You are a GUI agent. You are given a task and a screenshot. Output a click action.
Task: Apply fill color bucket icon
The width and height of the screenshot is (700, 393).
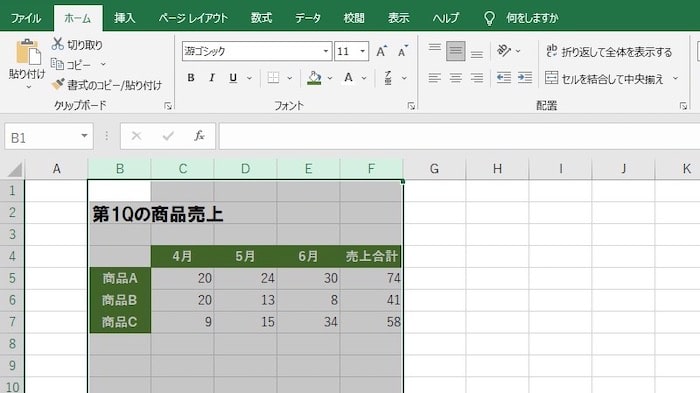[314, 78]
